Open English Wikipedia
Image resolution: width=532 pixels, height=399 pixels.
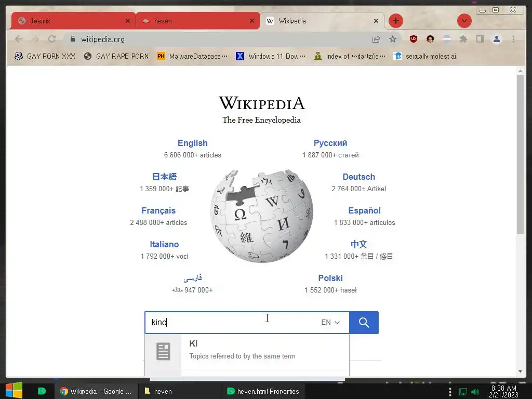(192, 143)
